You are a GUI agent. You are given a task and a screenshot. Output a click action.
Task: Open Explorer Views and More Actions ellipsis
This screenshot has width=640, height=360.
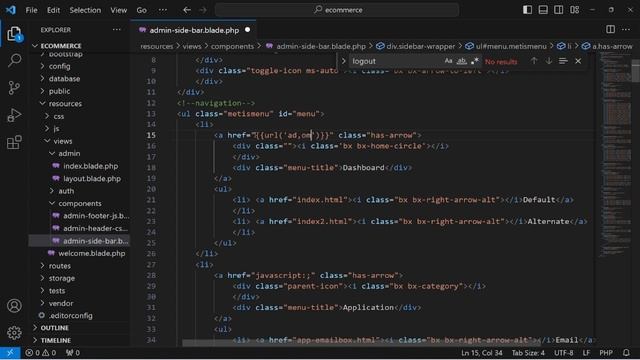pos(117,29)
